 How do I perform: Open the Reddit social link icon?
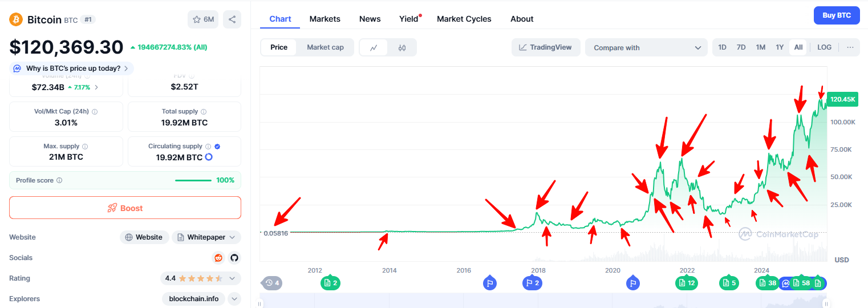click(x=218, y=258)
